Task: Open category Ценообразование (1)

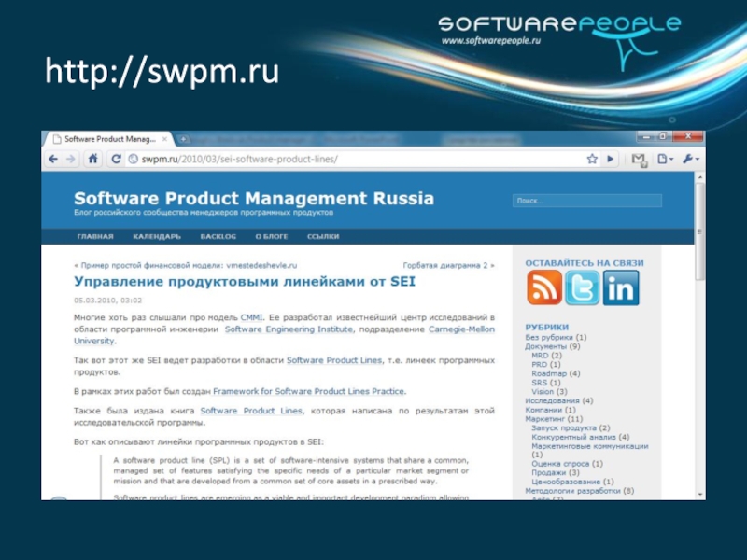Action: pos(572,482)
